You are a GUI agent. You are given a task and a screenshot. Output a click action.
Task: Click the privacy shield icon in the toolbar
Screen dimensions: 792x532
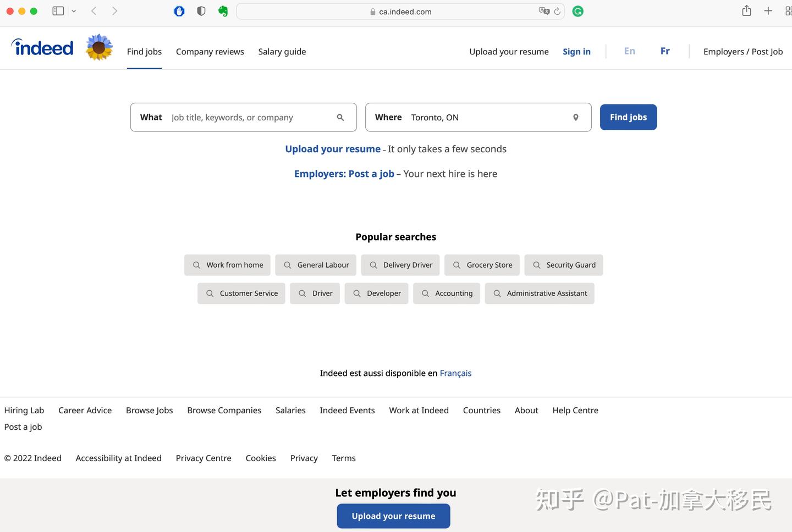pos(201,10)
